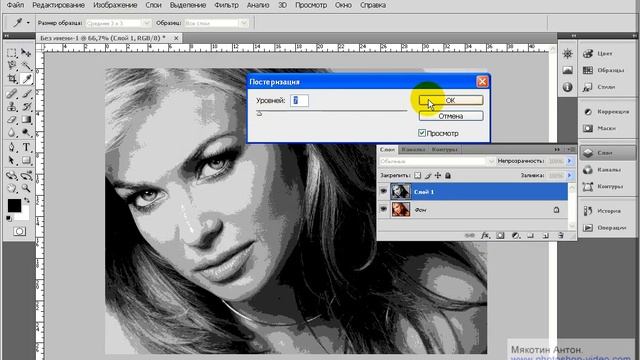Viewport: 640px width, 360px height.
Task: Delete layer with trash icon
Action: point(561,236)
